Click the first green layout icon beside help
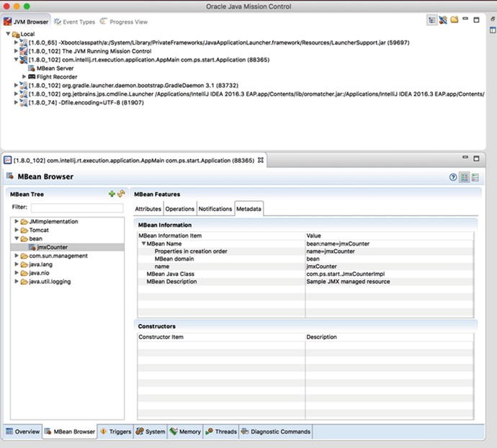 (x=465, y=177)
